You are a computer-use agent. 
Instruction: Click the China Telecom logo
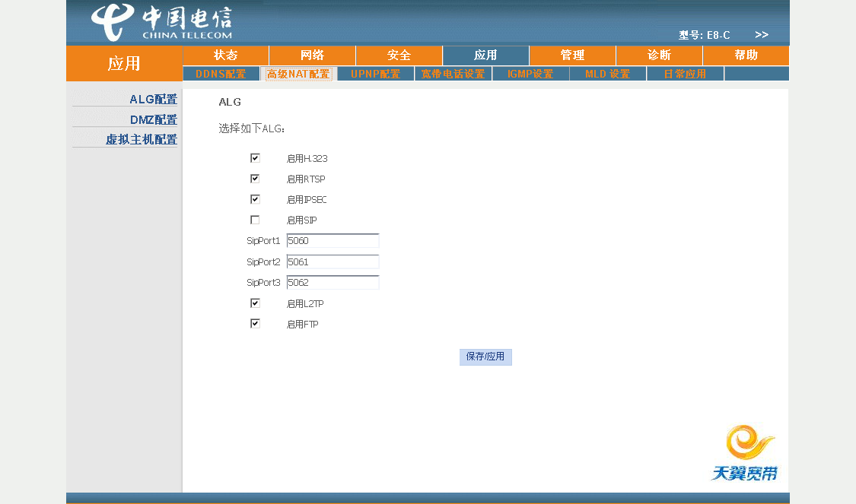tap(161, 22)
